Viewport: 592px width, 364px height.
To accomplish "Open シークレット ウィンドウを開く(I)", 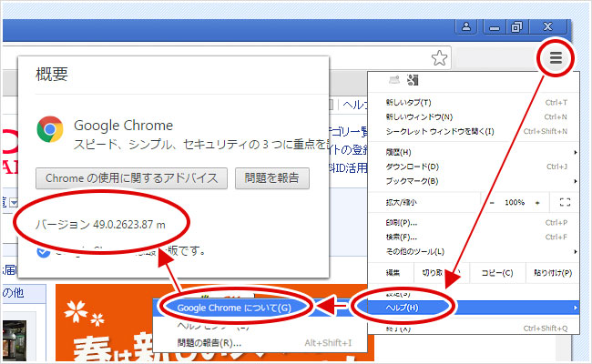I will click(474, 131).
